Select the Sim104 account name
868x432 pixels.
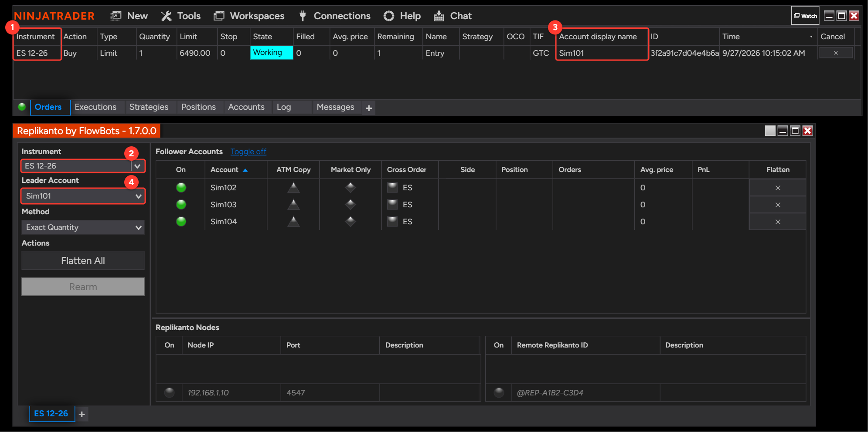[223, 222]
